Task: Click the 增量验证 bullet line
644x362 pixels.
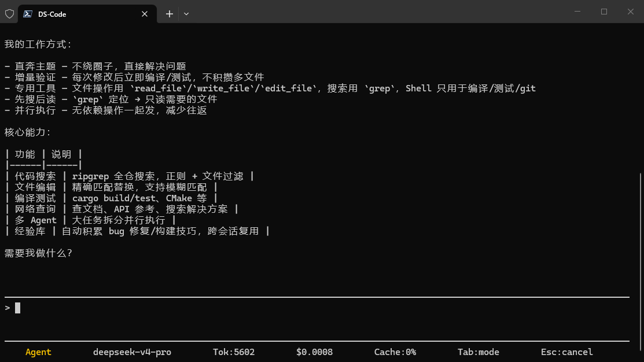Action: tap(134, 77)
